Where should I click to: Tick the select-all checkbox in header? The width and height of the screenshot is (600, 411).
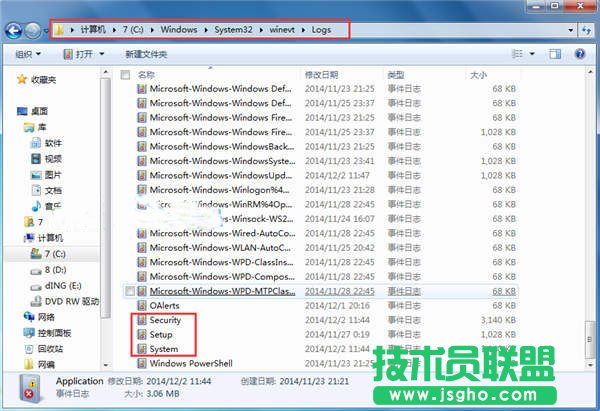coord(125,75)
